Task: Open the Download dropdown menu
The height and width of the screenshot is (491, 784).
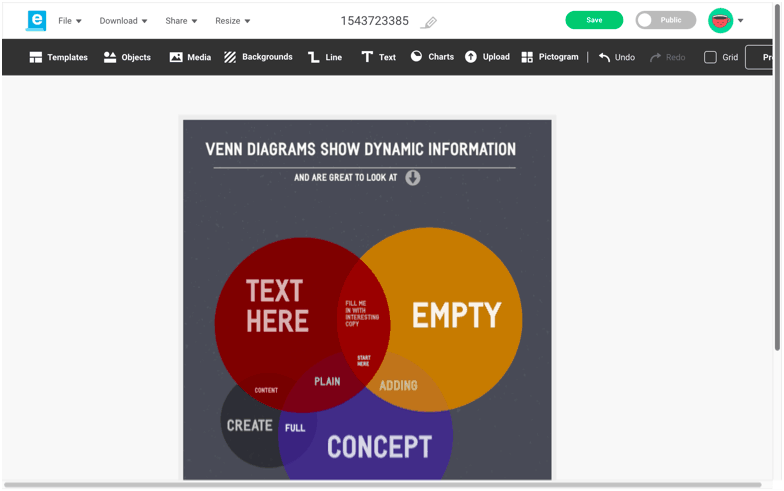Action: [x=123, y=21]
